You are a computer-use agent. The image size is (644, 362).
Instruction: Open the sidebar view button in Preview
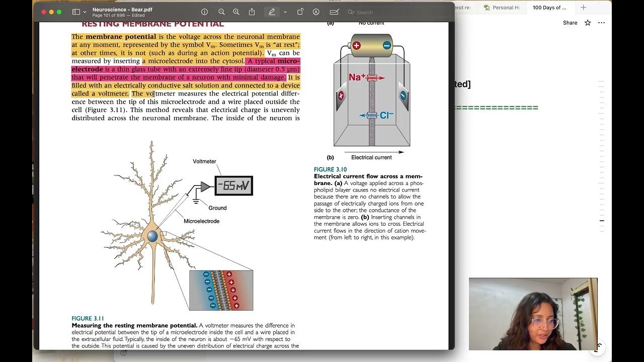76,12
